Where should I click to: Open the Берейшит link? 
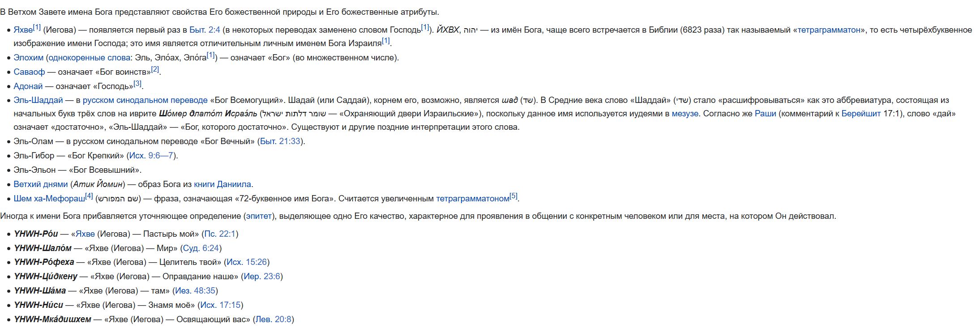point(861,114)
